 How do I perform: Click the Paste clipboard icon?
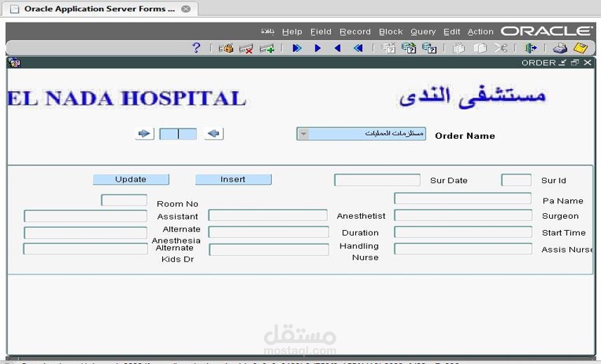458,48
